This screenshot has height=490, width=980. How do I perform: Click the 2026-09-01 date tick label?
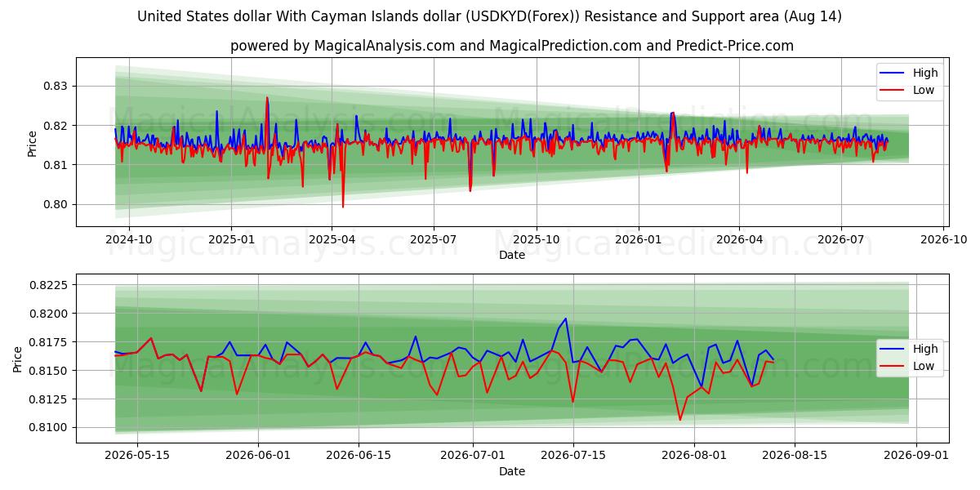(916, 455)
